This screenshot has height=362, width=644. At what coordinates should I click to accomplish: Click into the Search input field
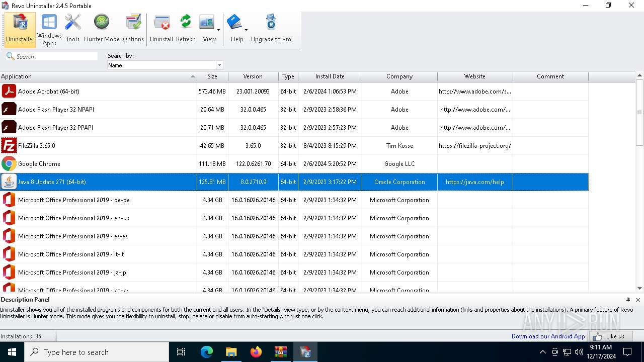[x=56, y=57]
